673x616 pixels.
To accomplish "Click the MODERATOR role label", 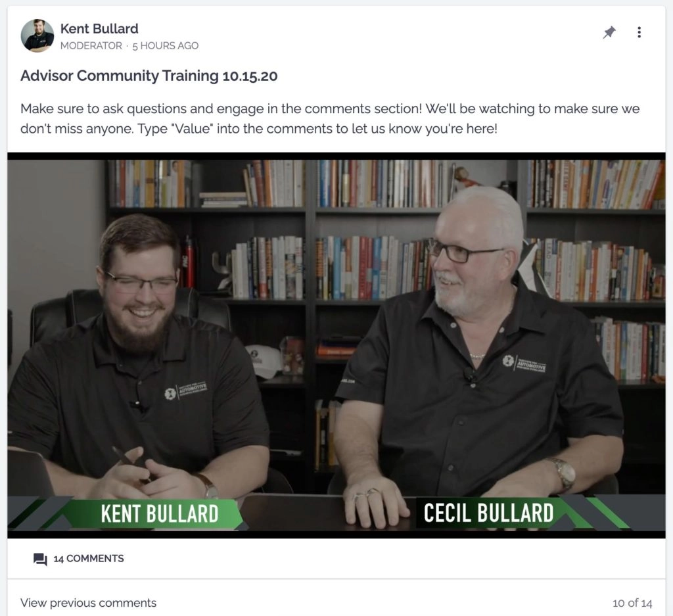I will [x=91, y=45].
